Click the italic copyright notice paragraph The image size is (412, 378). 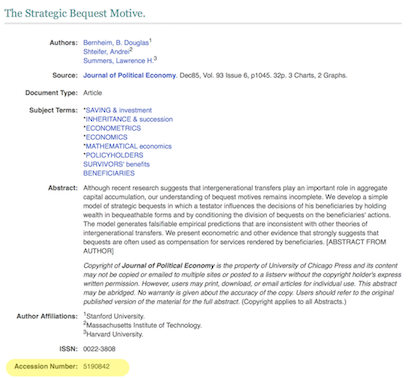[242, 284]
